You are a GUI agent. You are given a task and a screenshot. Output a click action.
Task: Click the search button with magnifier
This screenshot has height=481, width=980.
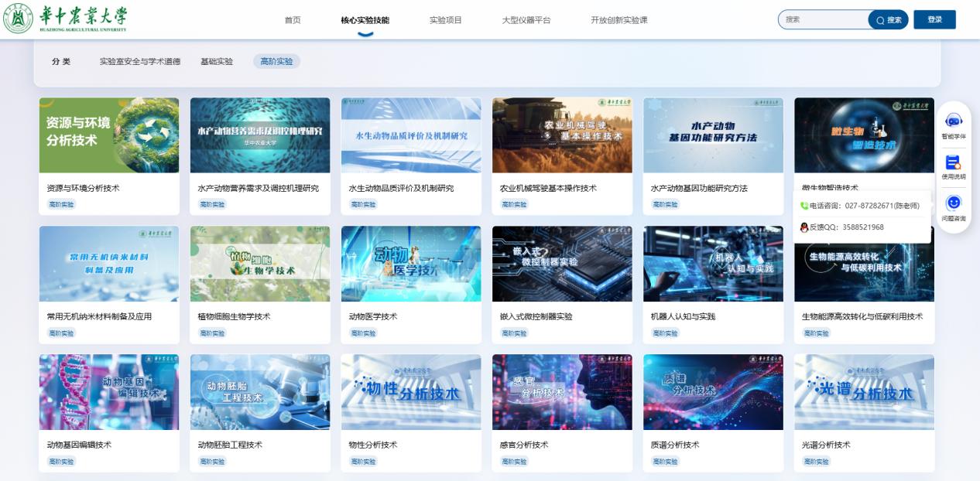pyautogui.click(x=889, y=20)
